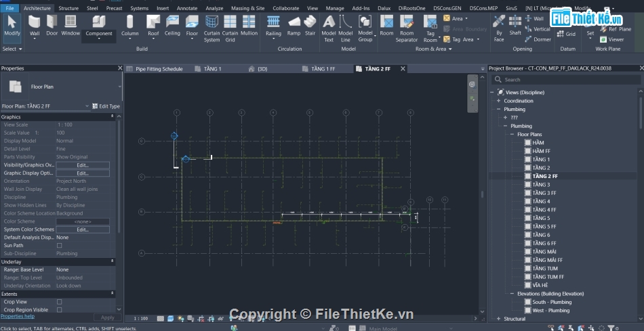Open the work plane Viewer

tap(611, 39)
